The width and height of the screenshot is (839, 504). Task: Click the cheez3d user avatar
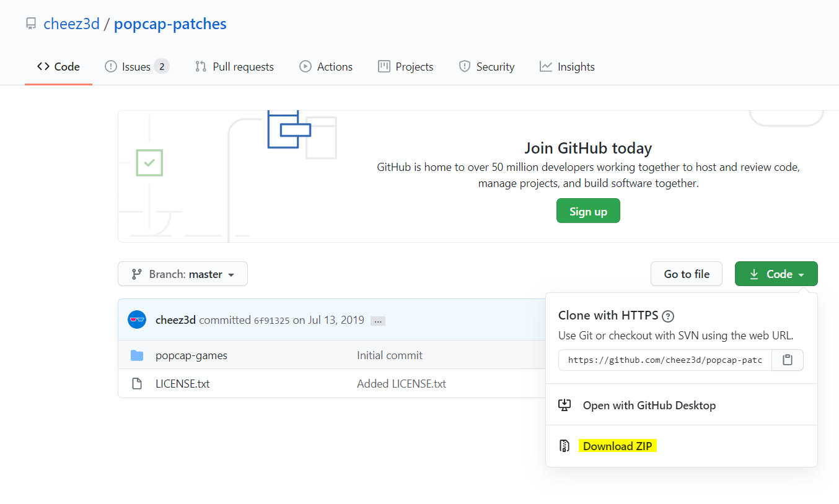137,320
